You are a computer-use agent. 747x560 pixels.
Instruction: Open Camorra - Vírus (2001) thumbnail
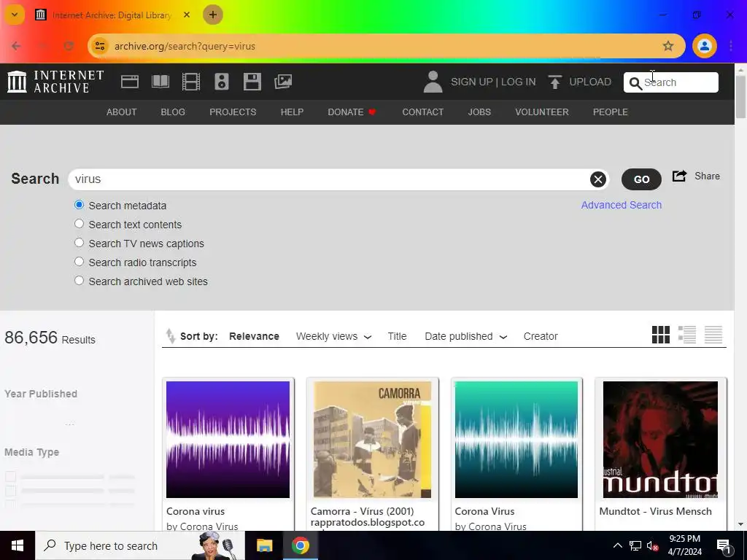pyautogui.click(x=372, y=439)
